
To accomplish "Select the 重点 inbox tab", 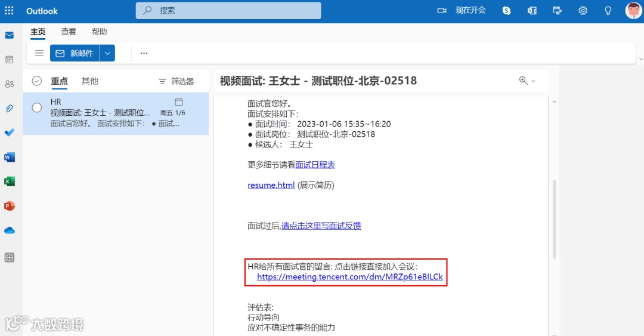I will [x=59, y=81].
